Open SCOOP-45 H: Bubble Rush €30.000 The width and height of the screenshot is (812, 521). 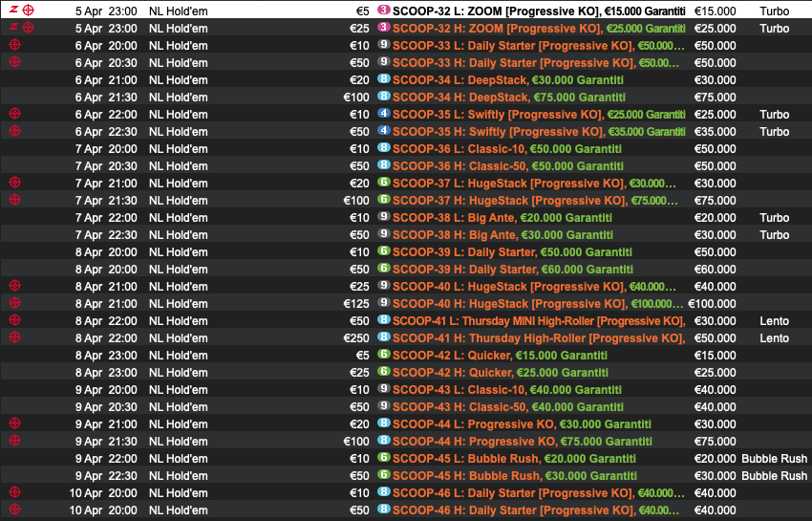click(514, 476)
